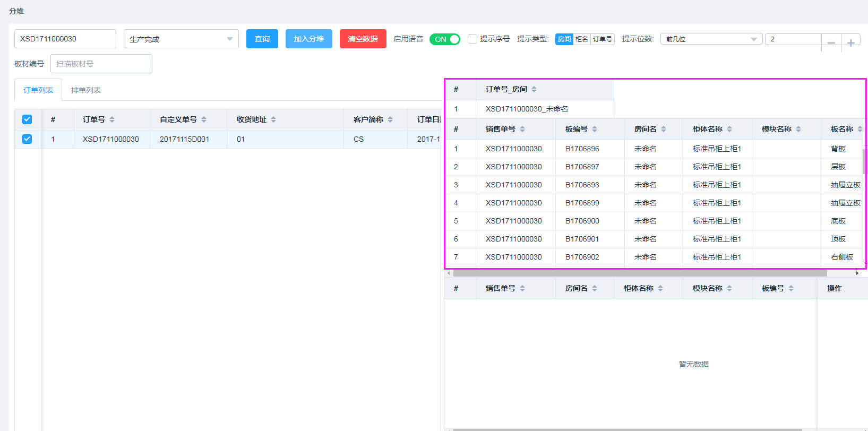Uncheck order XSD1711000030 row checkbox

point(27,139)
